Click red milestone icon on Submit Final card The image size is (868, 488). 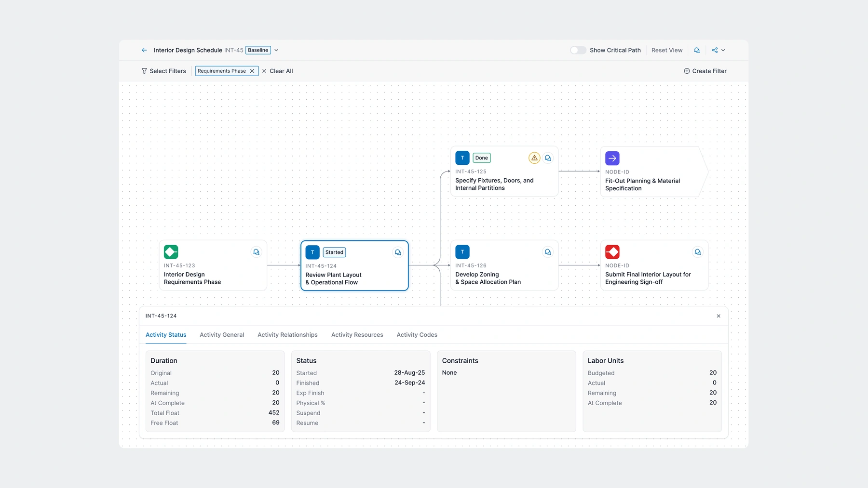click(x=612, y=252)
